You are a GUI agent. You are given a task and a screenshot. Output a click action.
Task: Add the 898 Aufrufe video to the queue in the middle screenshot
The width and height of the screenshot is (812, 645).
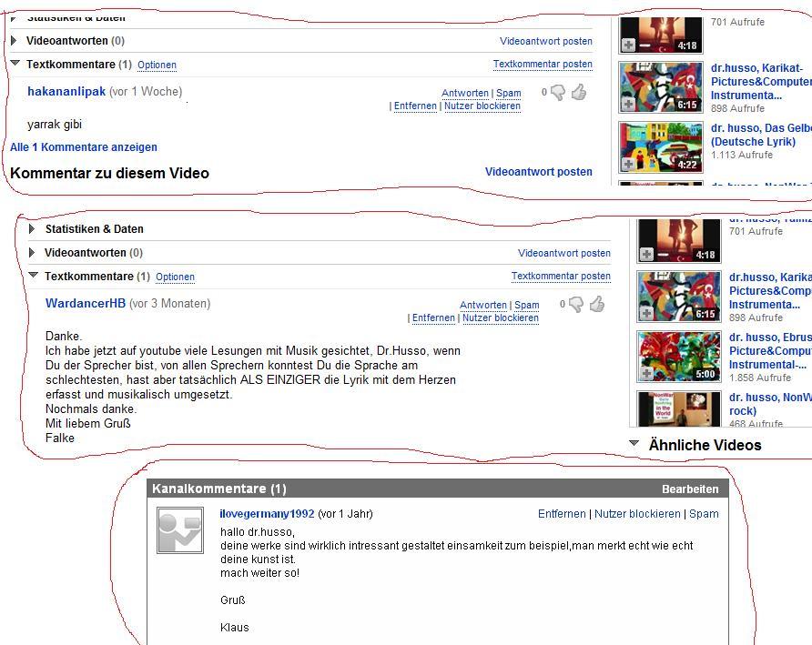pos(646,313)
